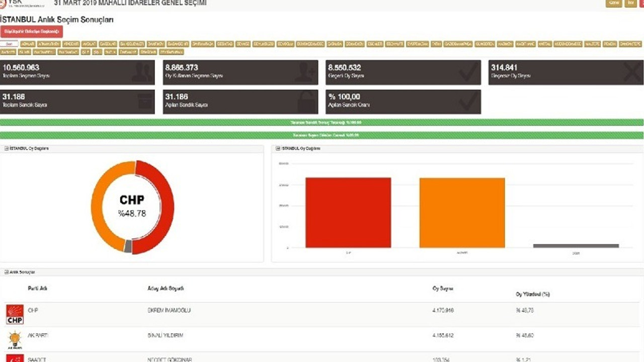644x362 pixels.
Task: Click the red CHP bar in bar chart
Action: coord(348,213)
